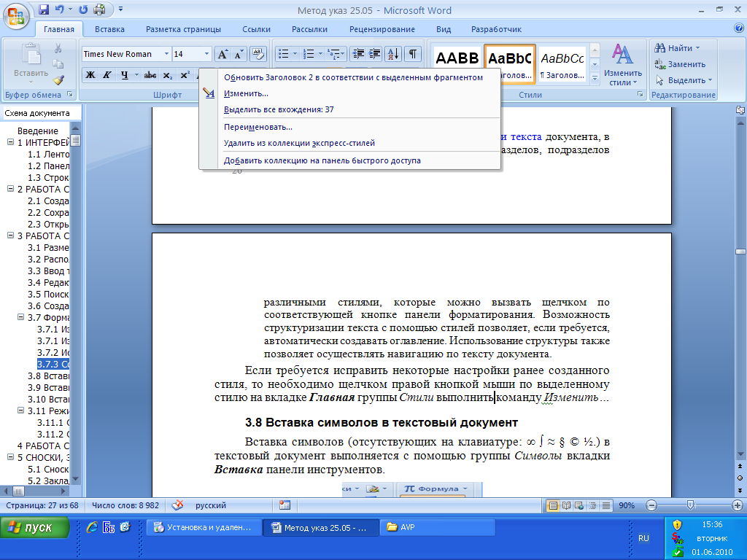Toggle subscript formatting

click(x=167, y=75)
